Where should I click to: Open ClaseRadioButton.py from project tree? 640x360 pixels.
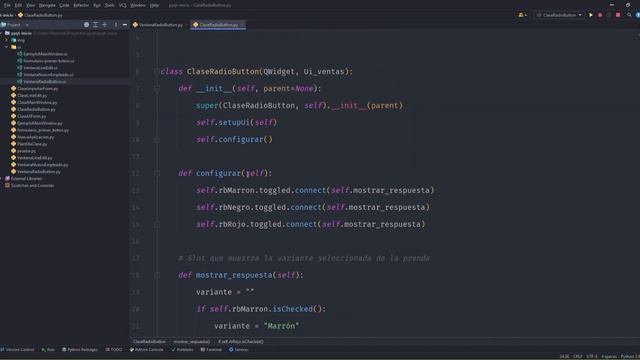click(33, 109)
